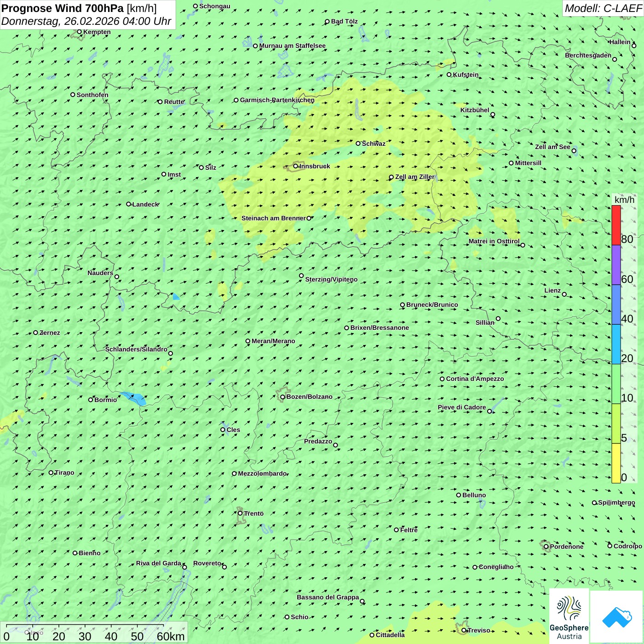Click the 'Bassano del Grappa' label

(x=328, y=597)
